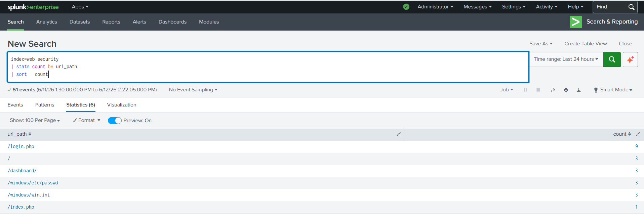Viewport: 644px width, 220px height.
Task: Open No Event Sampling dropdown
Action: (193, 90)
